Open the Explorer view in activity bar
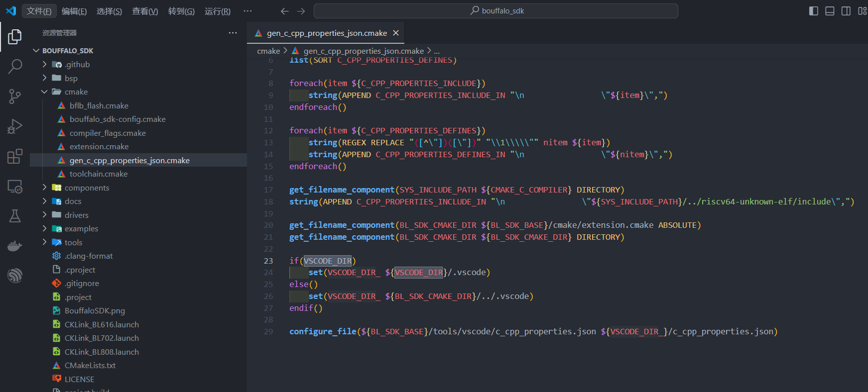This screenshot has width=868, height=392. pos(15,36)
